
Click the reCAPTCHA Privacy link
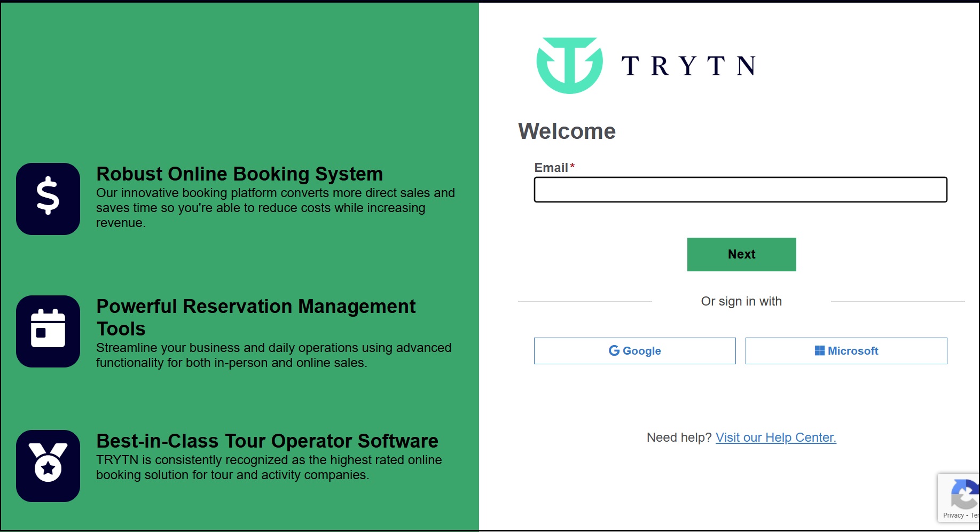click(953, 515)
